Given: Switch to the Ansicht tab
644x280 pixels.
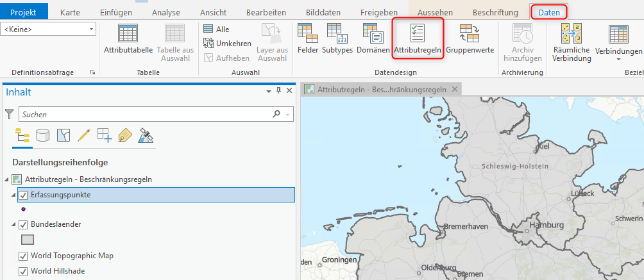Looking at the screenshot, I should click(x=213, y=12).
